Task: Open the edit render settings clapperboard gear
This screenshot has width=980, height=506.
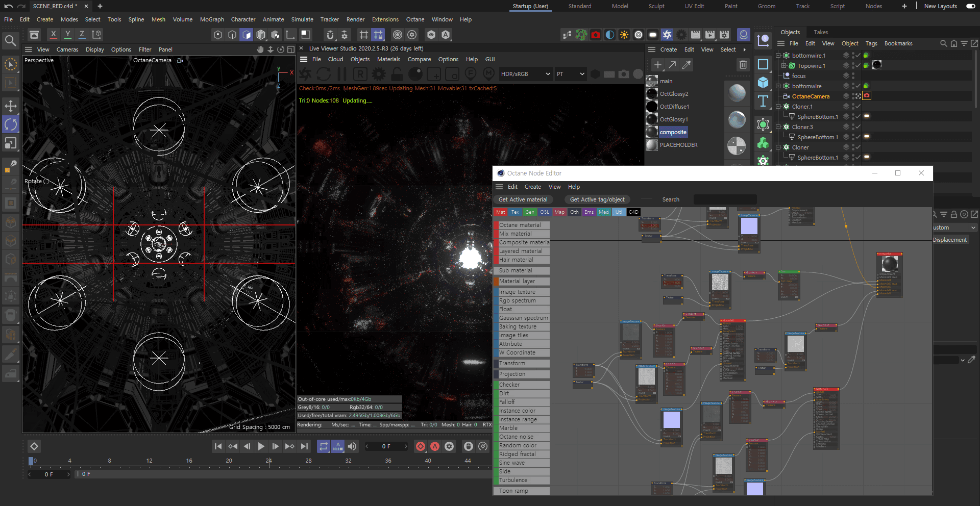Action: pos(724,35)
